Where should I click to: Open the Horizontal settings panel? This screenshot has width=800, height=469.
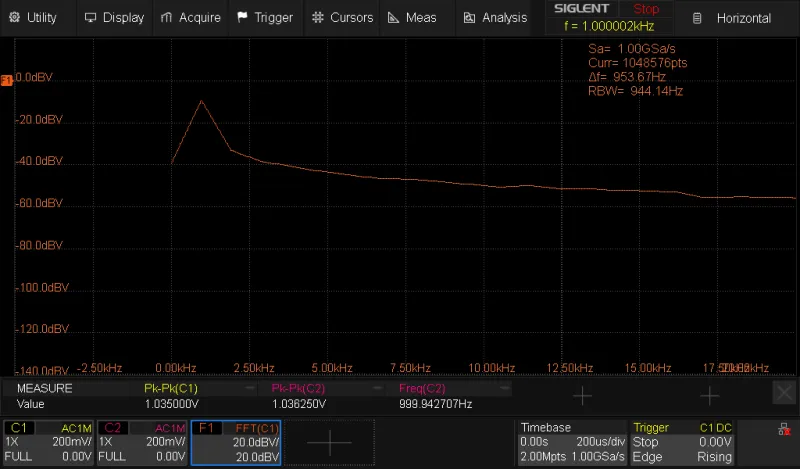coord(733,18)
